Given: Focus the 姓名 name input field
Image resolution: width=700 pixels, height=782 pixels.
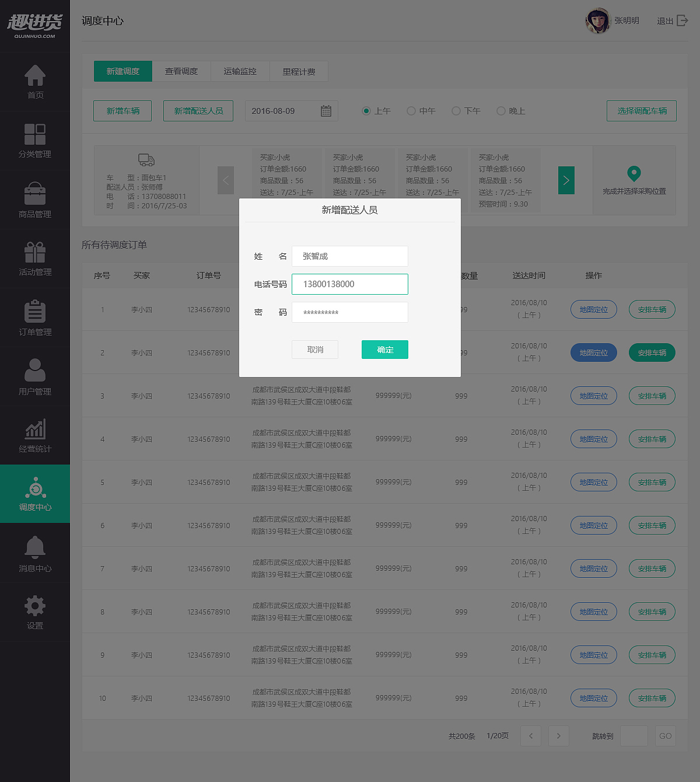Looking at the screenshot, I should pyautogui.click(x=350, y=256).
